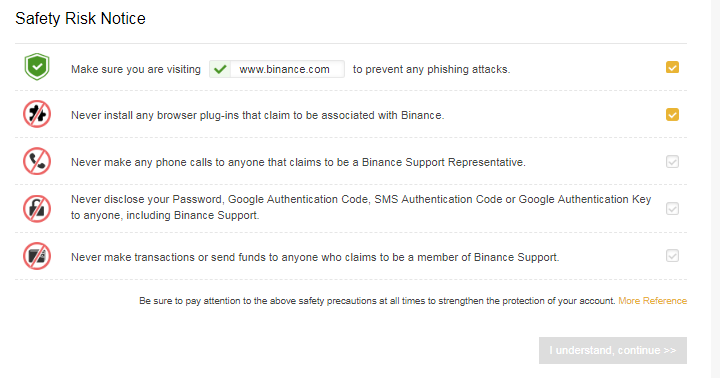Open the More Reference link
The width and height of the screenshot is (720, 378).
point(652,301)
